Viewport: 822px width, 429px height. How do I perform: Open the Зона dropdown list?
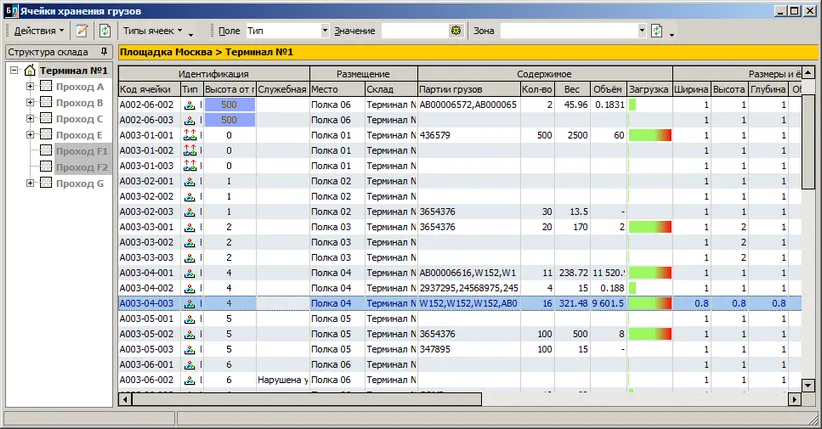pyautogui.click(x=641, y=31)
